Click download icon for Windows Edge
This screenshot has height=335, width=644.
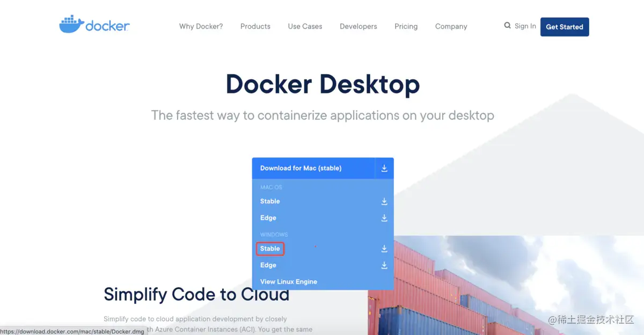tap(384, 265)
